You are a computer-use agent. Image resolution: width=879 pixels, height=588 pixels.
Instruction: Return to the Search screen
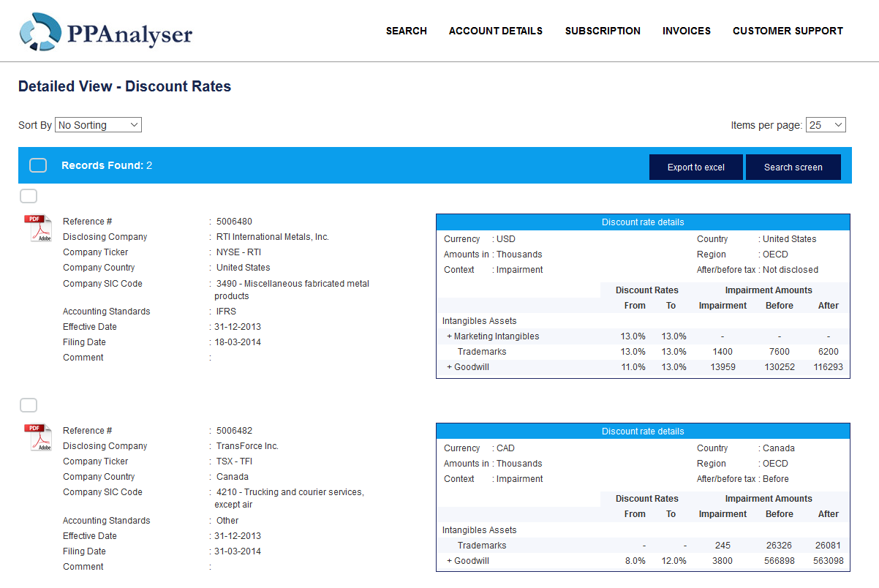coord(793,167)
